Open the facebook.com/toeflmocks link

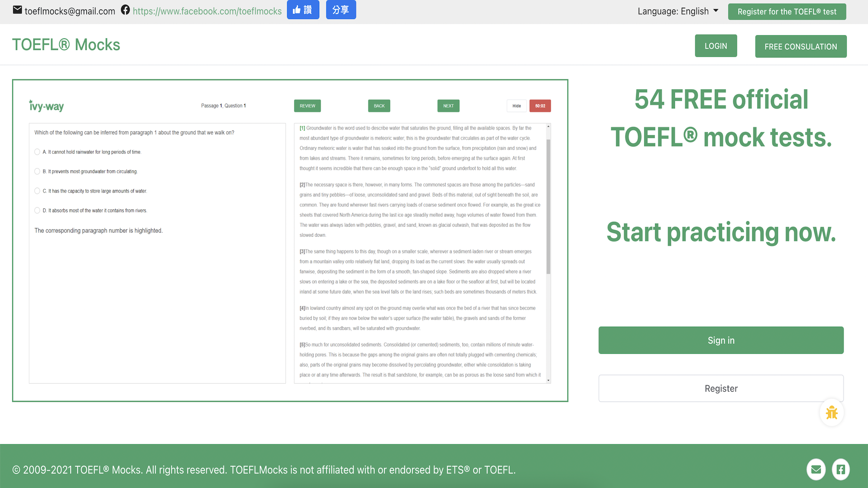coord(207,11)
